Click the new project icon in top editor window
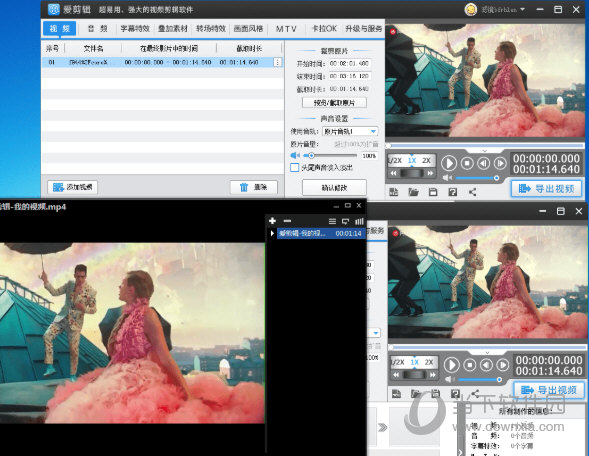 (x=393, y=192)
